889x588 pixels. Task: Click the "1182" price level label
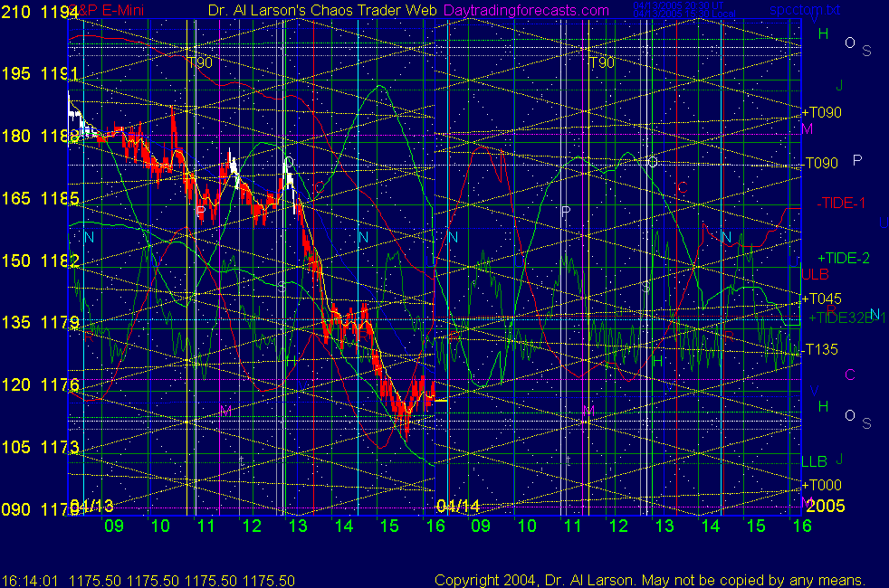point(60,261)
